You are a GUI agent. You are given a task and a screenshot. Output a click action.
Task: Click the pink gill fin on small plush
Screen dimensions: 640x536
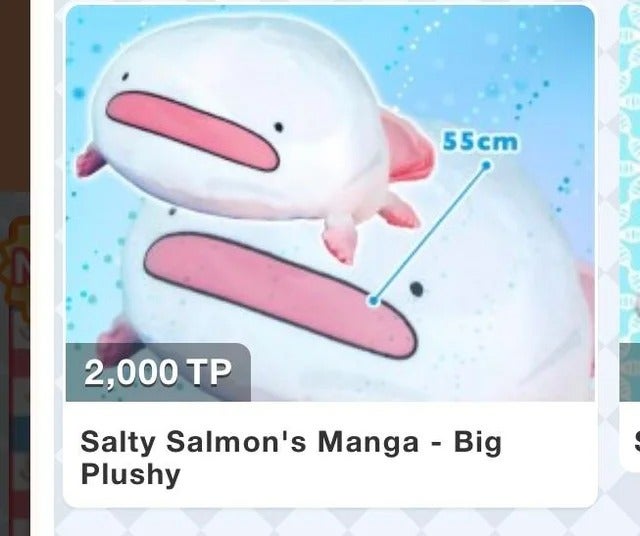point(408,149)
